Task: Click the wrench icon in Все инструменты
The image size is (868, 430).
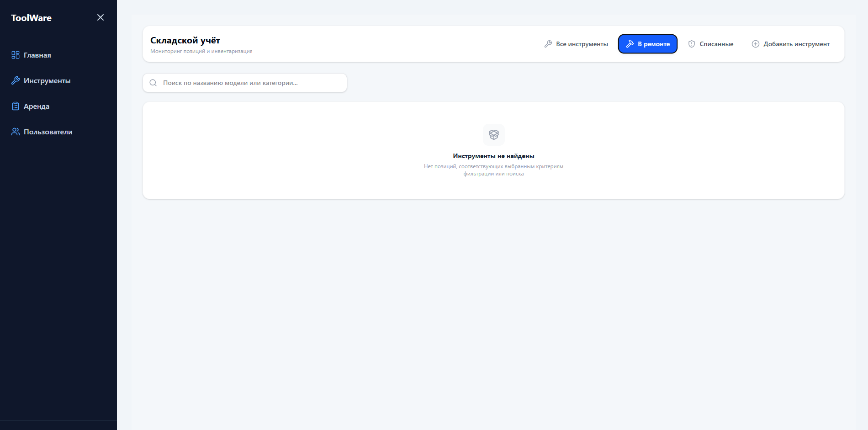Action: 548,44
